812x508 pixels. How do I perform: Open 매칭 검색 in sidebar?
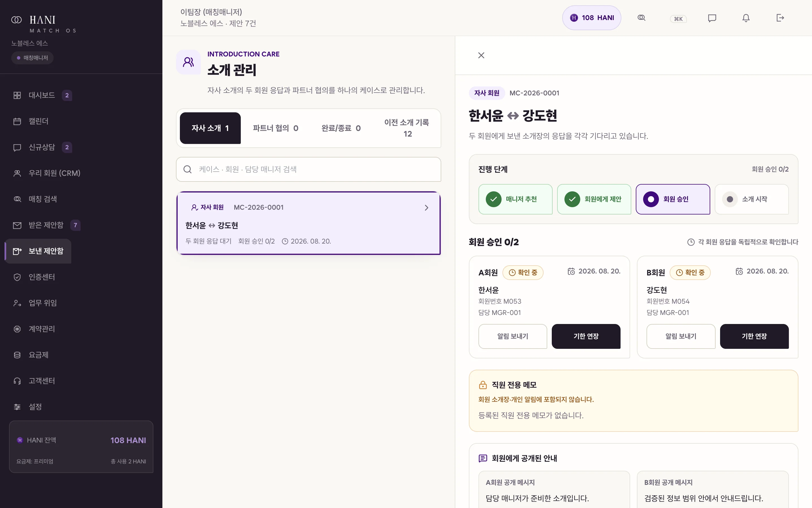(x=35, y=199)
